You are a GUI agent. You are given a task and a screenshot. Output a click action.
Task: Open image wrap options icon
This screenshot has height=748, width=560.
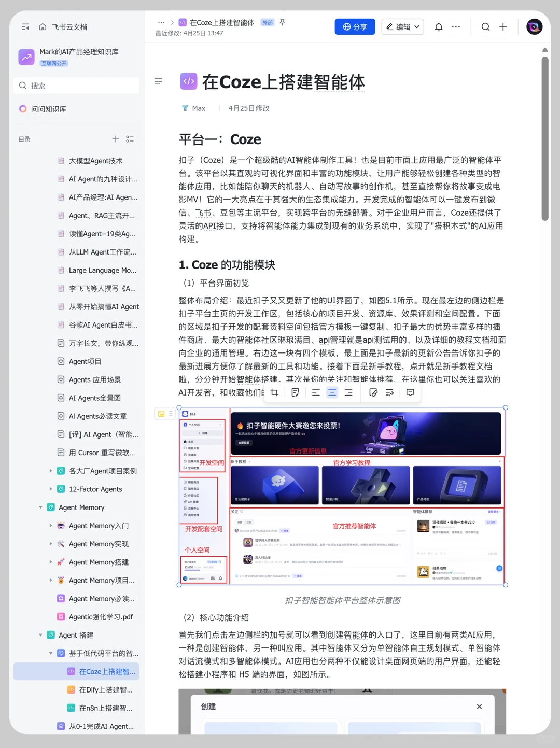click(x=390, y=392)
